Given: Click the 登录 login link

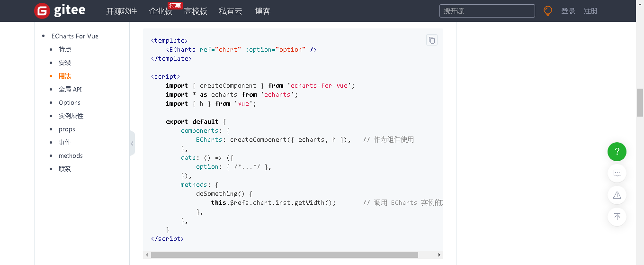Looking at the screenshot, I should (568, 11).
